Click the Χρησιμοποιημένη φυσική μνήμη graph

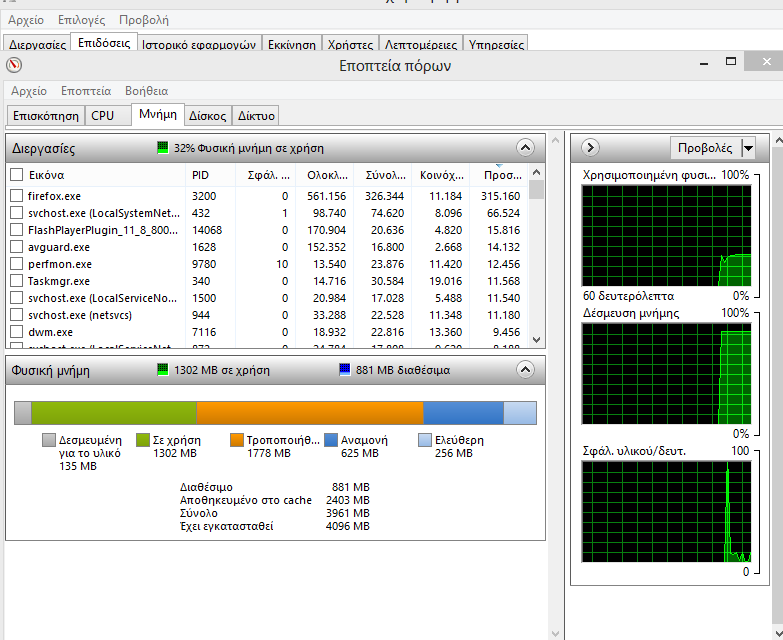pos(667,236)
